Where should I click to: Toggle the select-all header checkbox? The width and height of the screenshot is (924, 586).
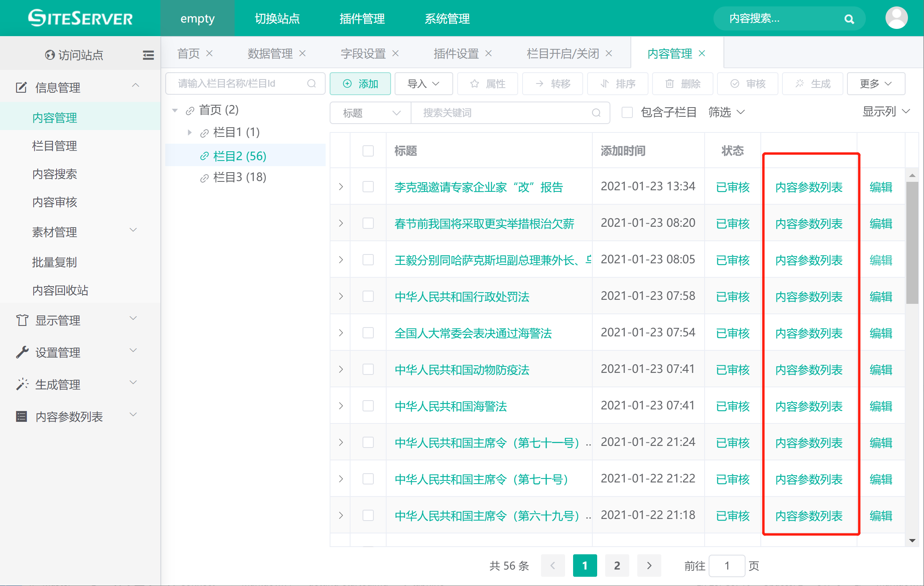pos(368,151)
